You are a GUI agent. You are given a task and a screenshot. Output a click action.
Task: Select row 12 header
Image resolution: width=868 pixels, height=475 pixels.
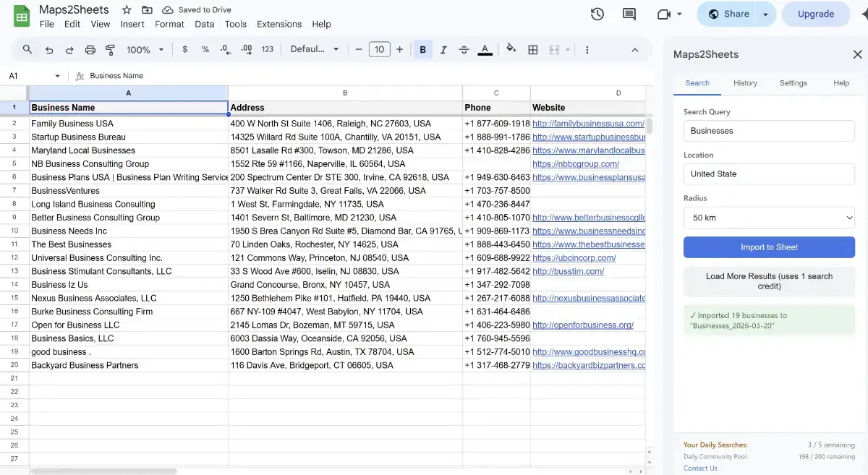[x=14, y=257]
